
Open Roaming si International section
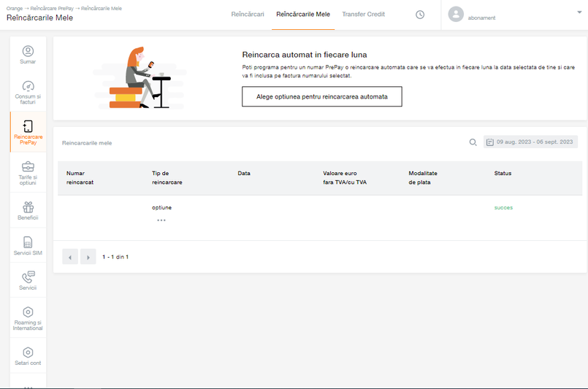[x=28, y=318]
